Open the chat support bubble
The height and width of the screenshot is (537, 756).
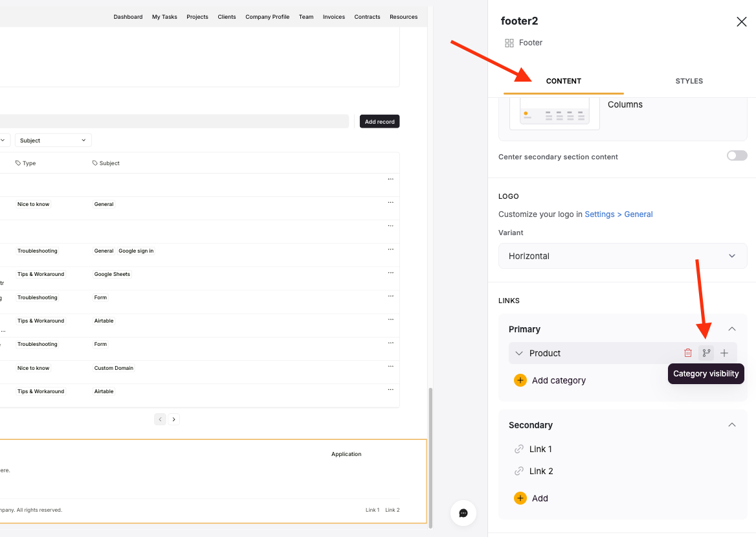463,513
